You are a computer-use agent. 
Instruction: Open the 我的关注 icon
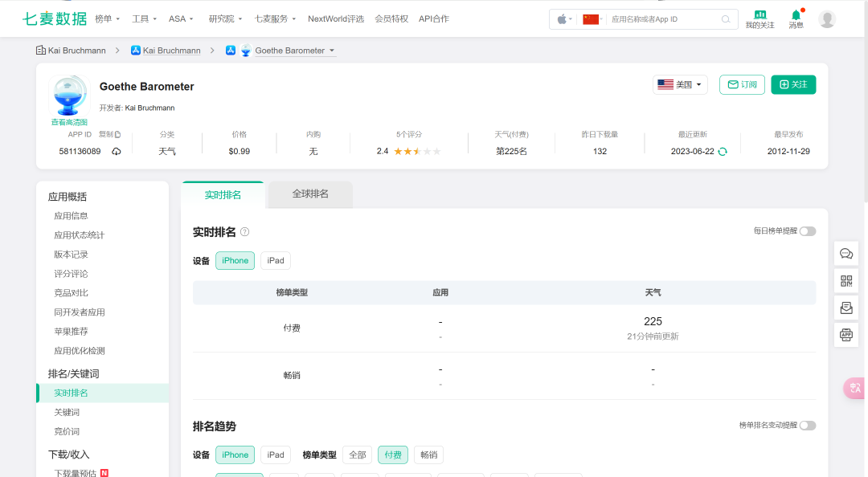(x=759, y=19)
